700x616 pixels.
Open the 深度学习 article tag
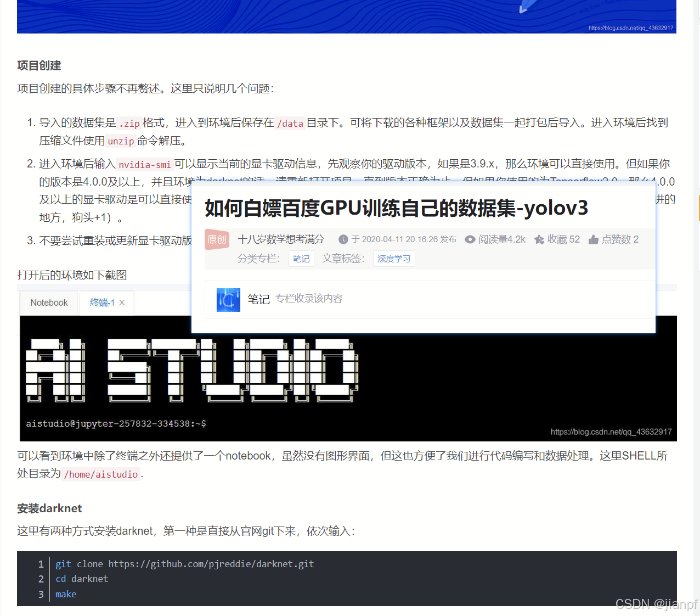coord(394,259)
